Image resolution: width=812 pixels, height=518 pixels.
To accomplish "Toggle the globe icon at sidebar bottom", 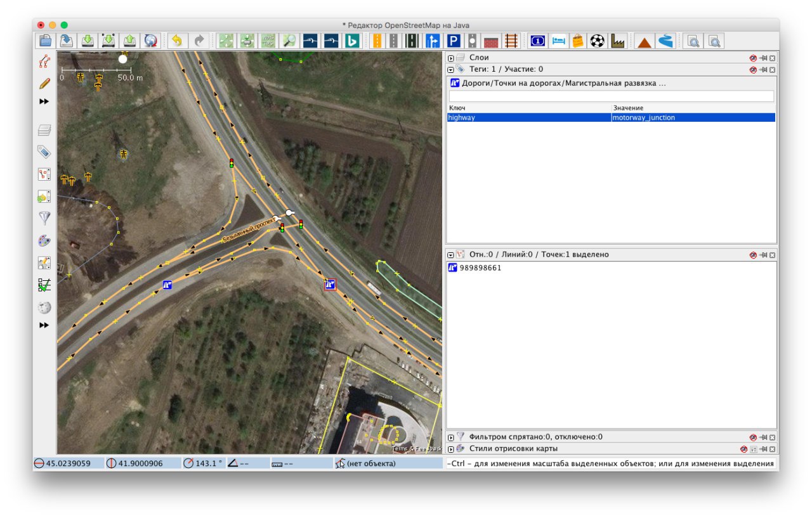I will 44,308.
